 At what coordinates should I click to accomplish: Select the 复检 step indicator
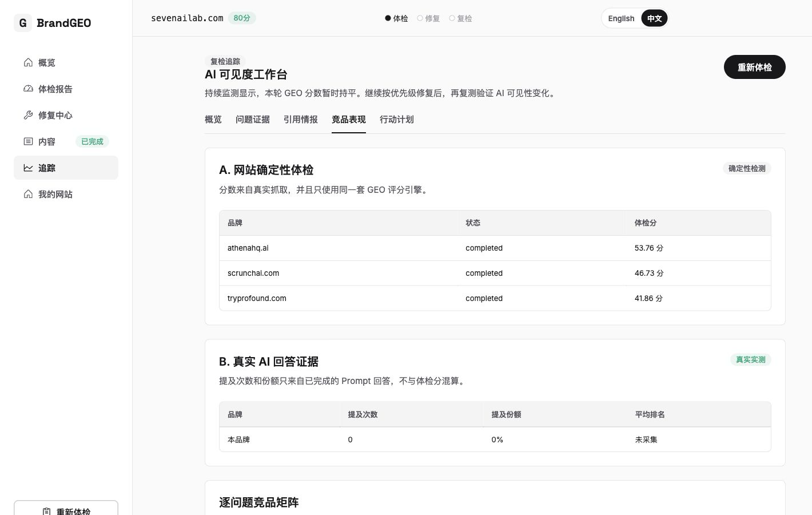click(x=461, y=18)
